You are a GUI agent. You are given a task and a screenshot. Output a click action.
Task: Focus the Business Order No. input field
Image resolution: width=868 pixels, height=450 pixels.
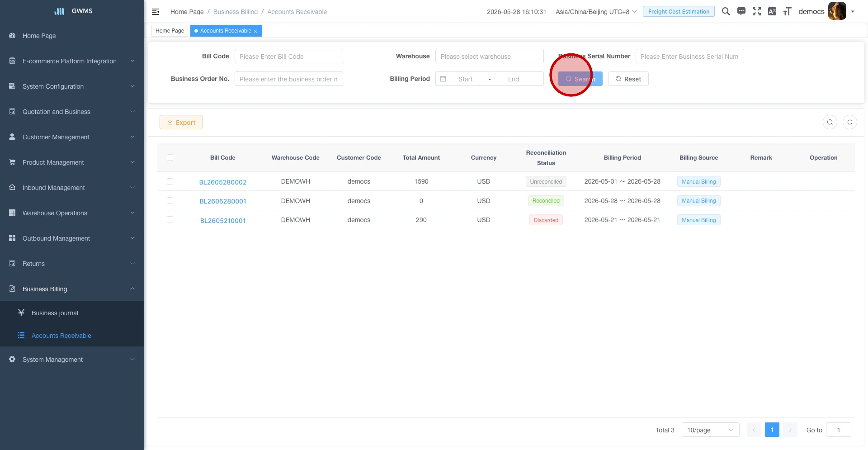pyautogui.click(x=288, y=79)
